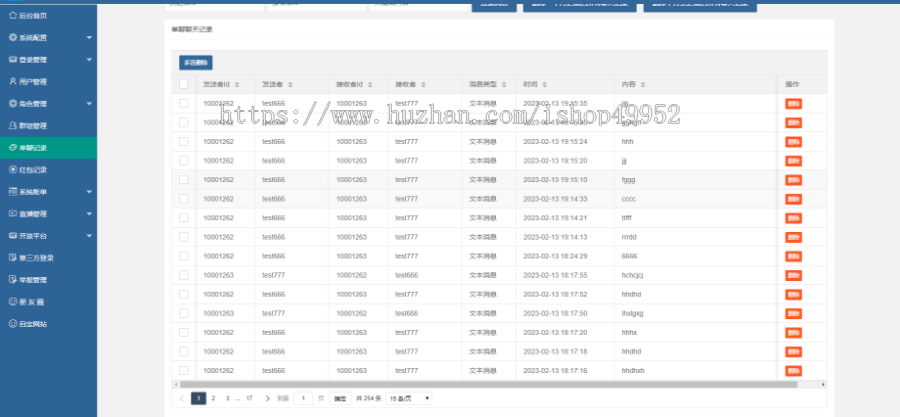This screenshot has width=900, height=417.
Task: Expand the 系统配置 menu arrow
Action: click(89, 38)
